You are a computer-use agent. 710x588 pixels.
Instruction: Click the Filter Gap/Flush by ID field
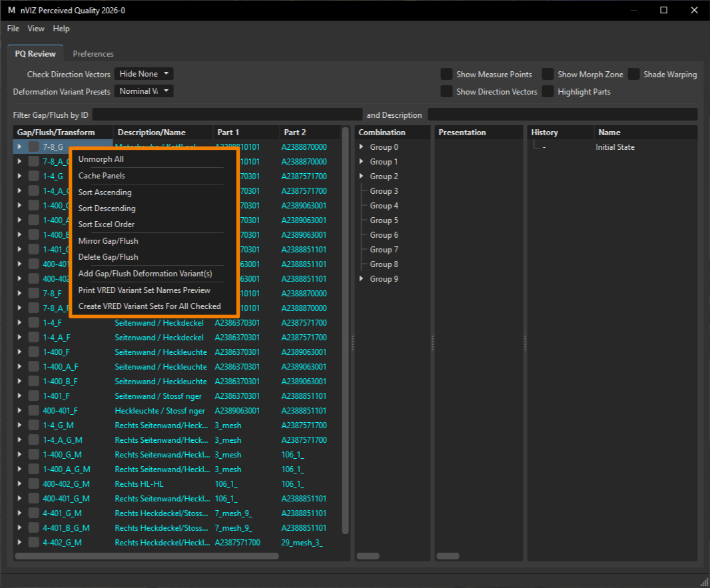227,115
